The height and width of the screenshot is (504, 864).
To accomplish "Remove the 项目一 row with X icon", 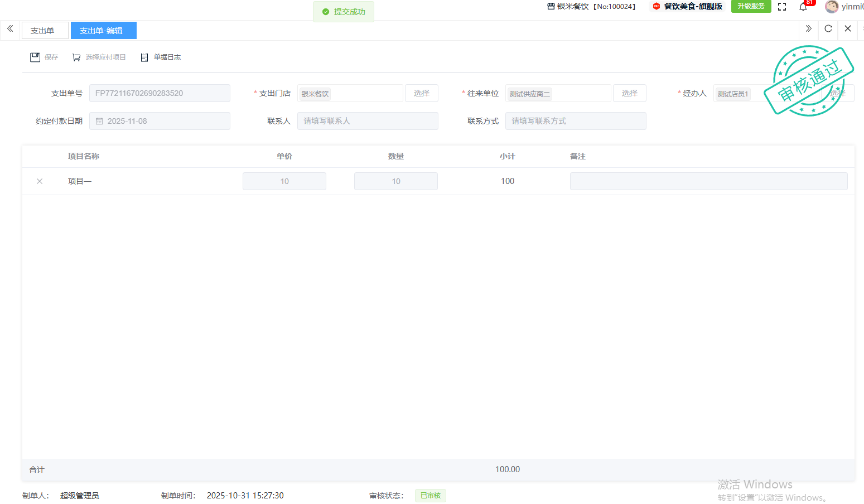I will coord(40,181).
